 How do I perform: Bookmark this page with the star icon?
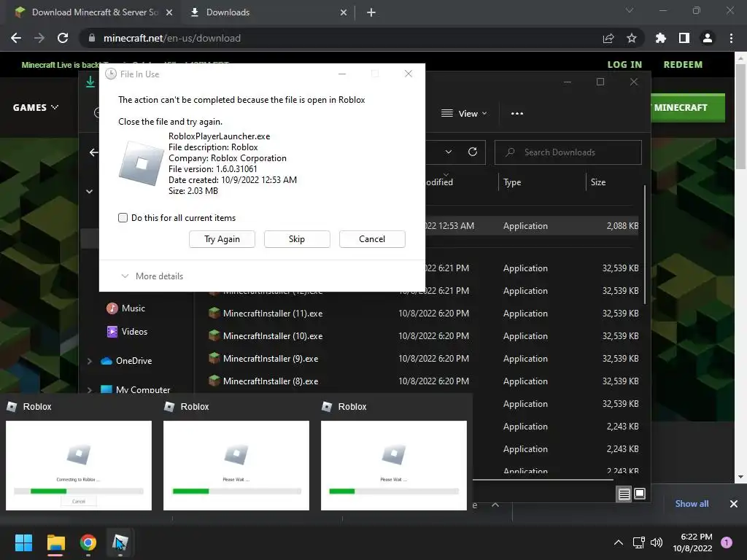(x=632, y=38)
